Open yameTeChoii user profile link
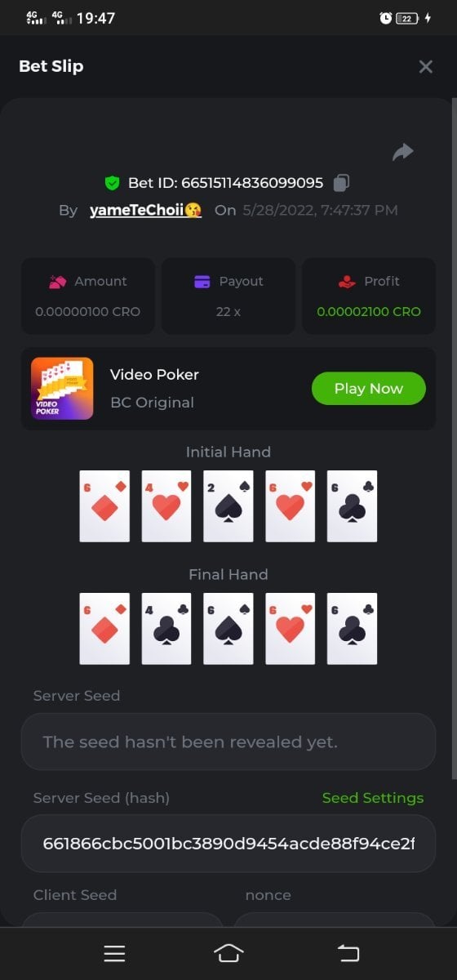The width and height of the screenshot is (457, 980). tap(145, 210)
